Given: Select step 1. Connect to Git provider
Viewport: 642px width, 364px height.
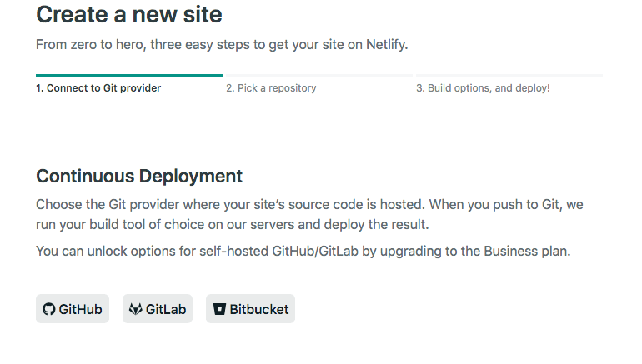Looking at the screenshot, I should (98, 88).
